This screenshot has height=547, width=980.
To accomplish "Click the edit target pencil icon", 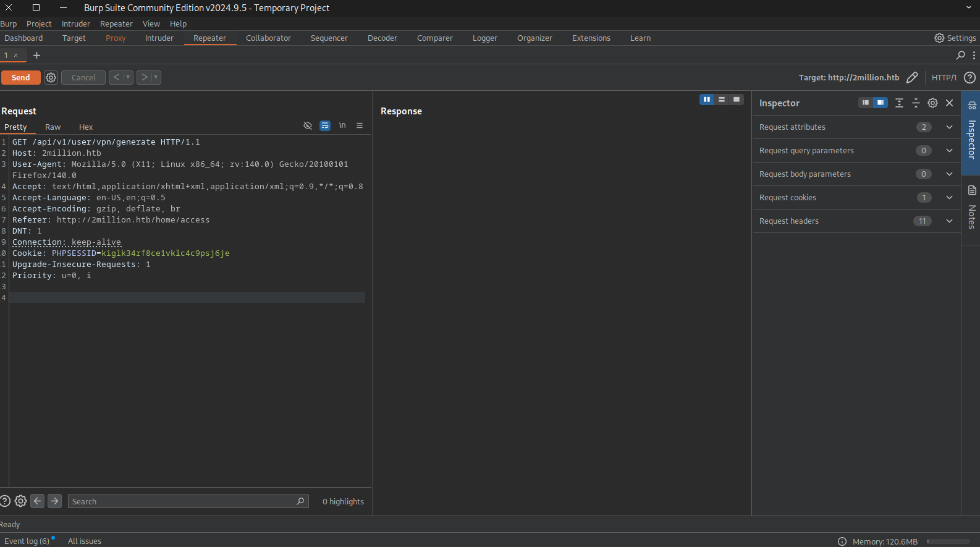I will pos(911,77).
